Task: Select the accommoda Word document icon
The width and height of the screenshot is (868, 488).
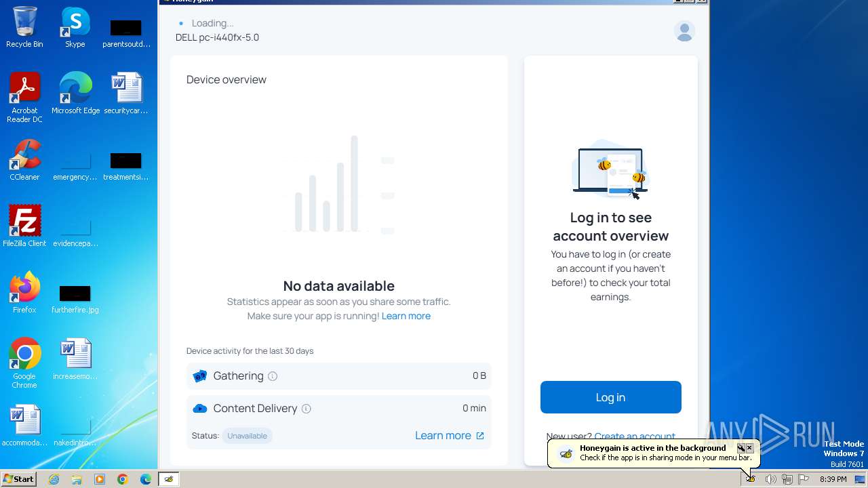Action: [x=24, y=426]
